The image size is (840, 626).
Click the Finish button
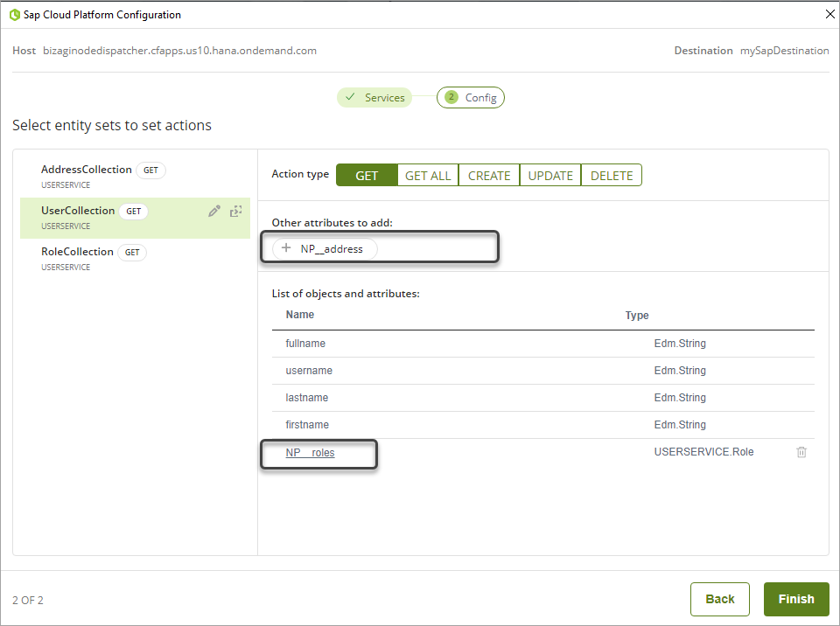[x=796, y=599]
